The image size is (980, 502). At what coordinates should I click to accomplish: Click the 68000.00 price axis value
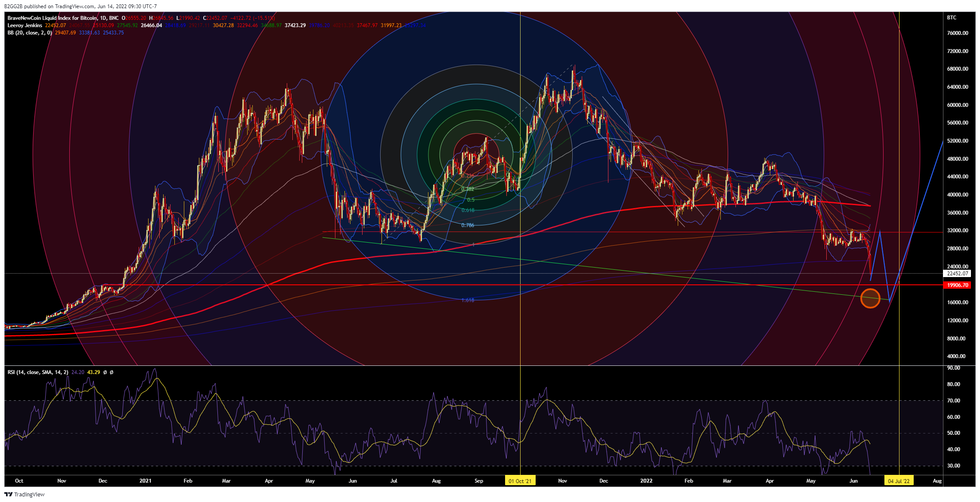[958, 69]
